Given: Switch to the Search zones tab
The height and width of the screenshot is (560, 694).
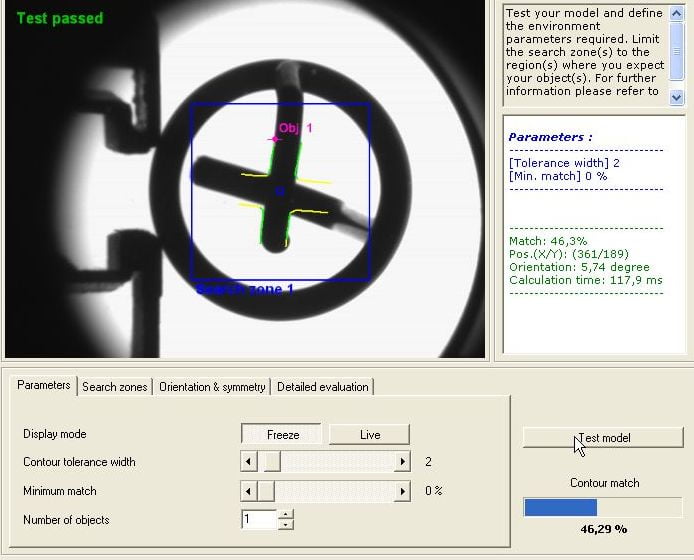Looking at the screenshot, I should (114, 387).
